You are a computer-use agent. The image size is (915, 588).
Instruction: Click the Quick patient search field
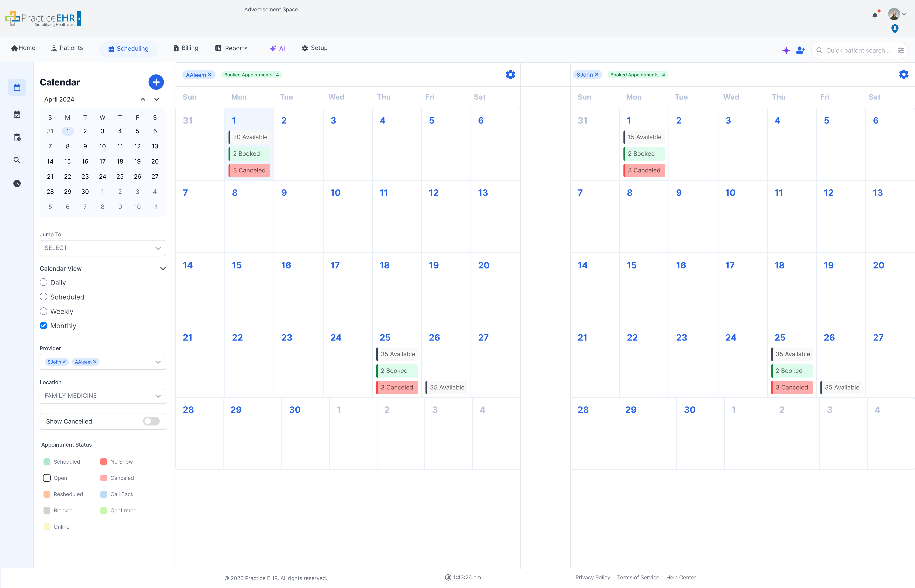[x=857, y=50]
